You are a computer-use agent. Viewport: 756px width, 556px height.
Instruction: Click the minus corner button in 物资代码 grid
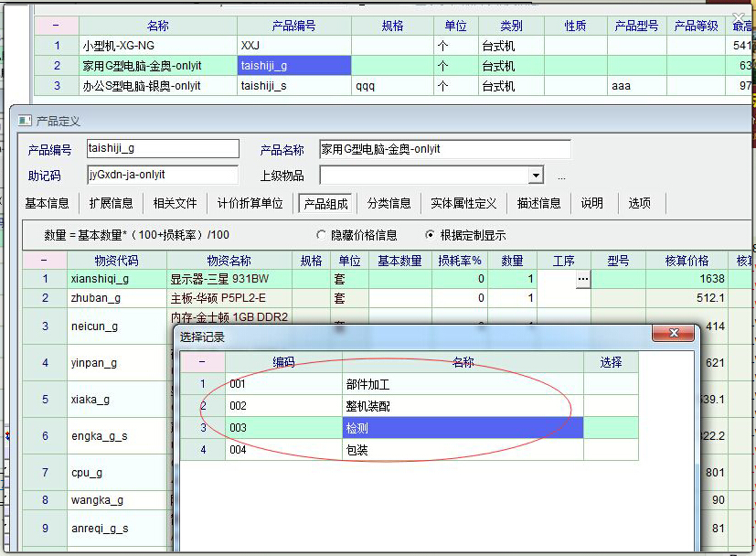[45, 261]
